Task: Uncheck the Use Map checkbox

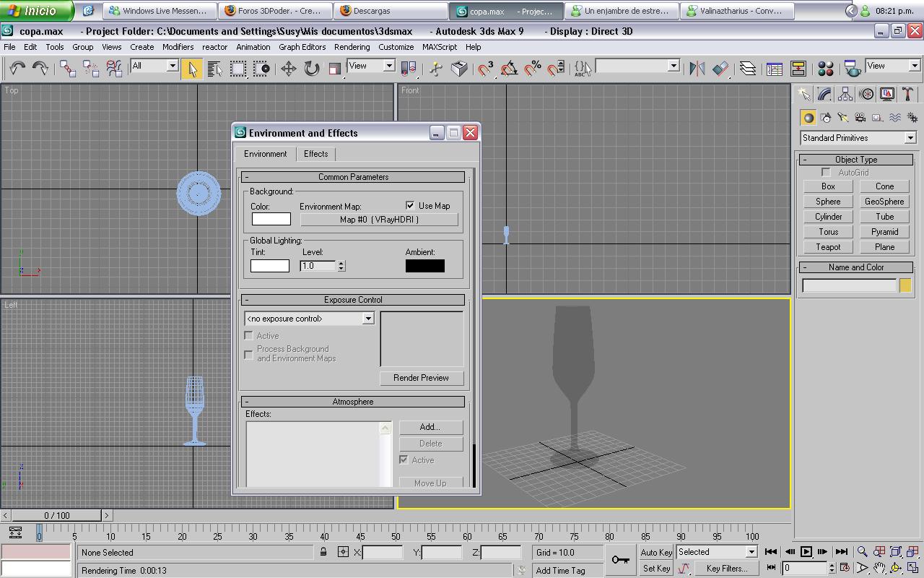Action: pos(410,206)
